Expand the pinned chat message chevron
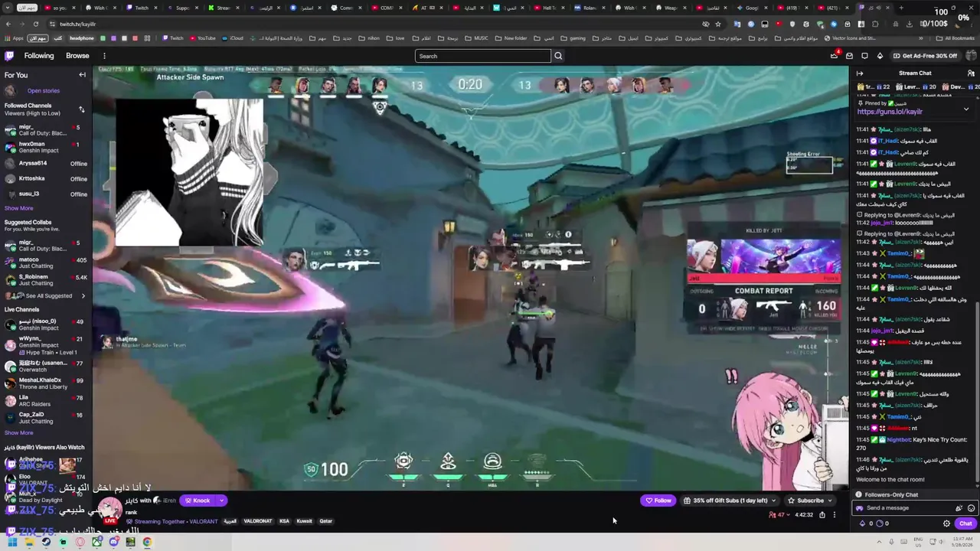980x551 pixels. click(x=965, y=109)
